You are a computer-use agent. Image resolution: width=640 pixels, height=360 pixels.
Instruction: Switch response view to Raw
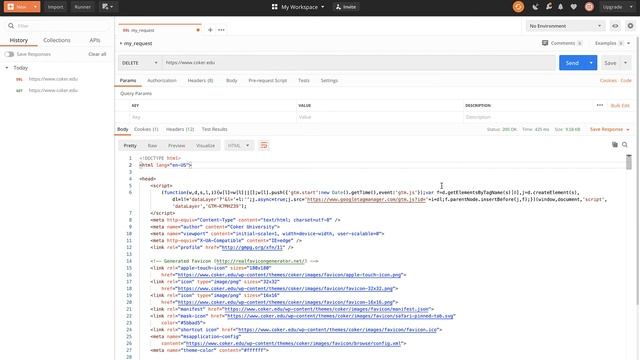(152, 146)
